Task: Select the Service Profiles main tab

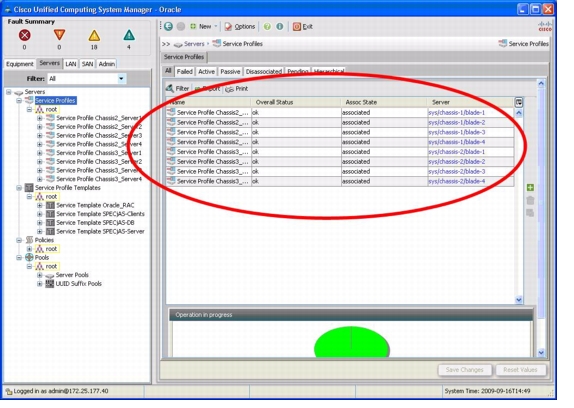Action: click(184, 57)
